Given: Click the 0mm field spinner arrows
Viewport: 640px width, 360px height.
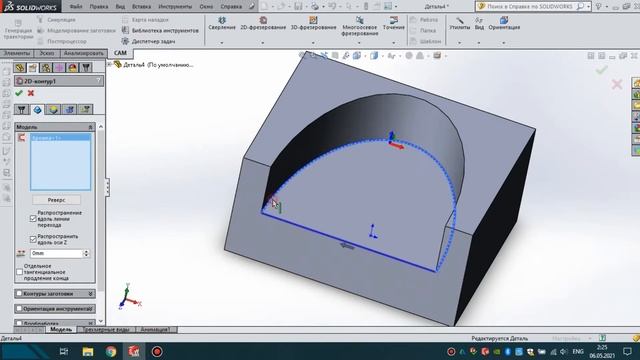Looking at the screenshot, I should click(86, 253).
